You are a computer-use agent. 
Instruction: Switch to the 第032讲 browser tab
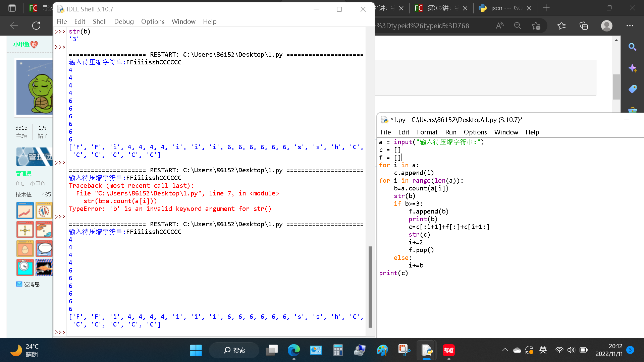(437, 8)
